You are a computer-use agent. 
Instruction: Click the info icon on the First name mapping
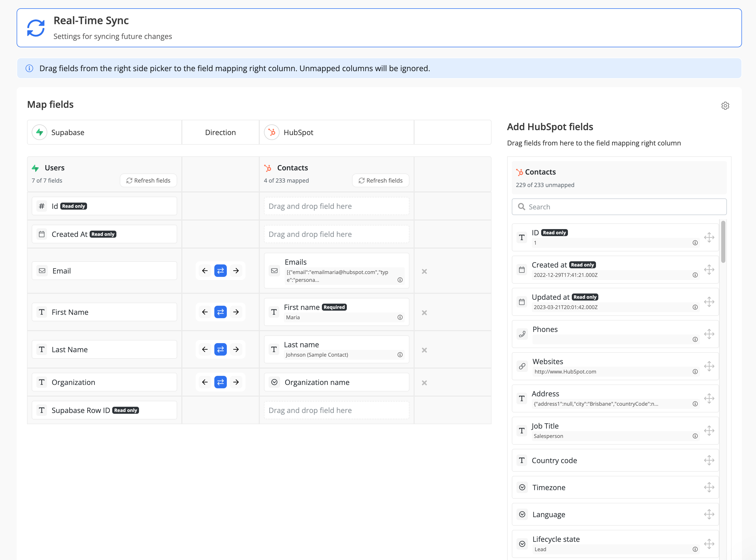click(400, 317)
